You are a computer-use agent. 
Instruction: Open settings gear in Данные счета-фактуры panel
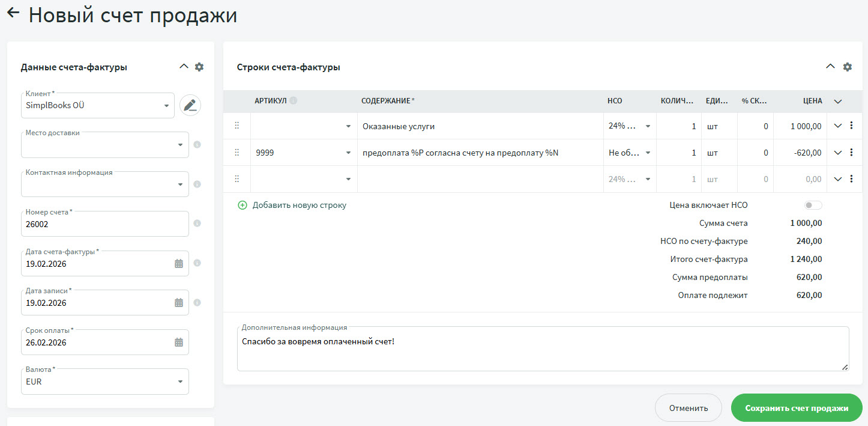pos(199,67)
